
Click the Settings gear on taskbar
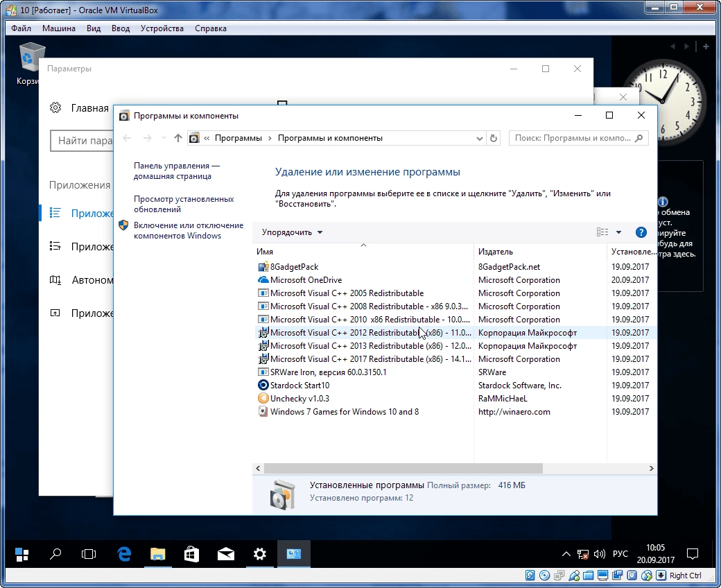pyautogui.click(x=260, y=555)
